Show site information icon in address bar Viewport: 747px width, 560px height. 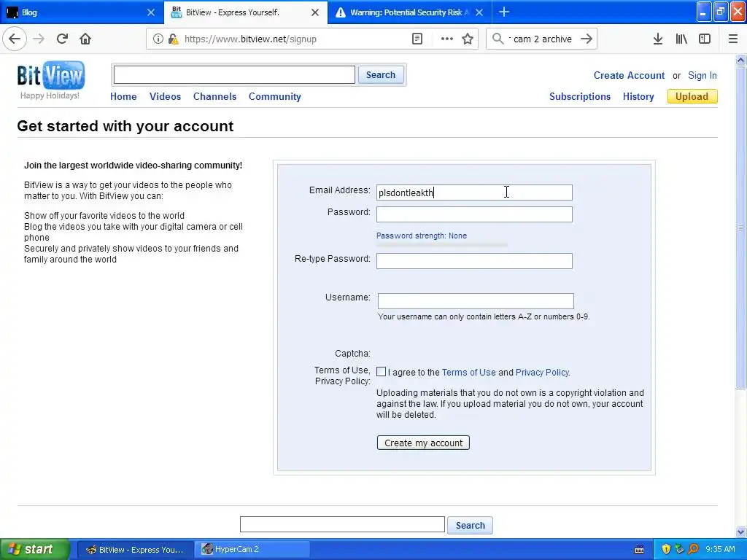[x=158, y=39]
